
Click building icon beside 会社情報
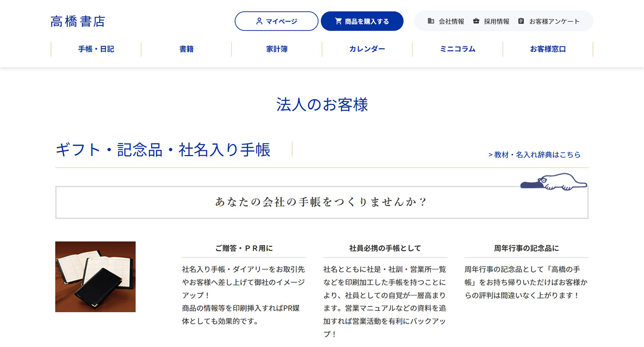click(431, 21)
